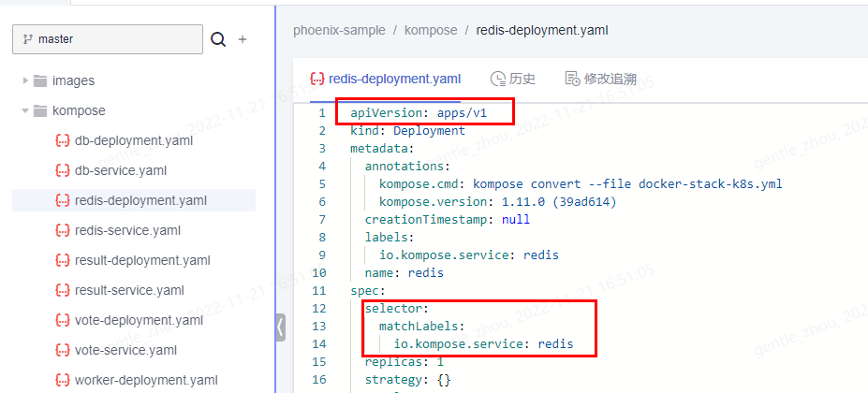Click the images folder icon
Image resolution: width=868 pixels, height=393 pixels.
(40, 80)
